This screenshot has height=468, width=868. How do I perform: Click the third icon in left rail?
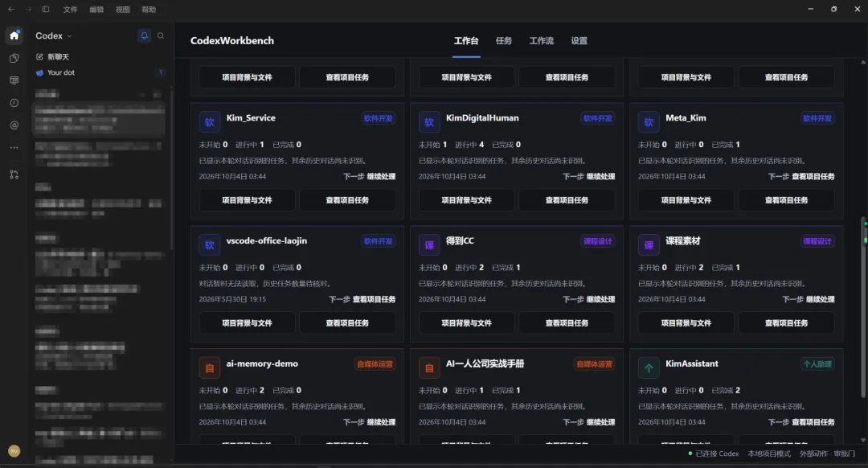coord(14,80)
